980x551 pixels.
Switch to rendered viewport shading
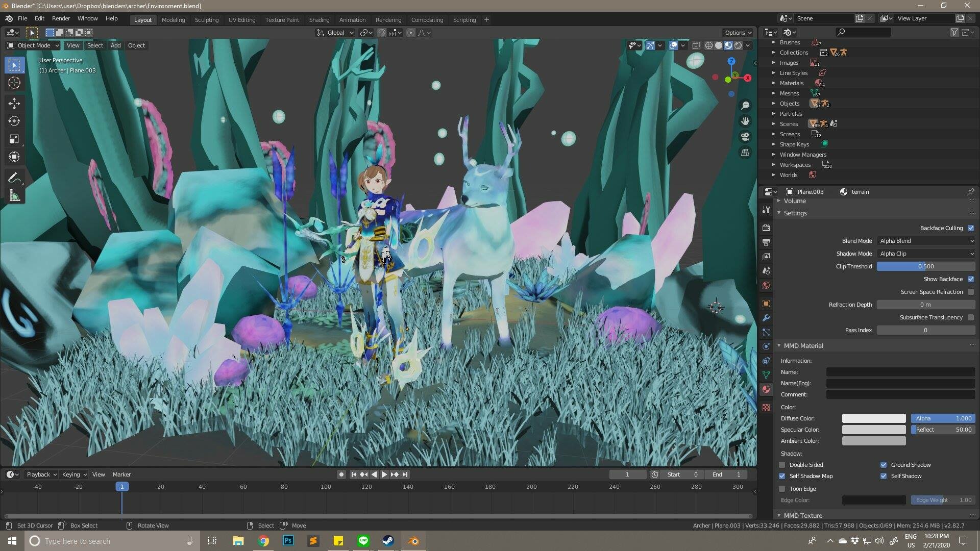(x=739, y=45)
